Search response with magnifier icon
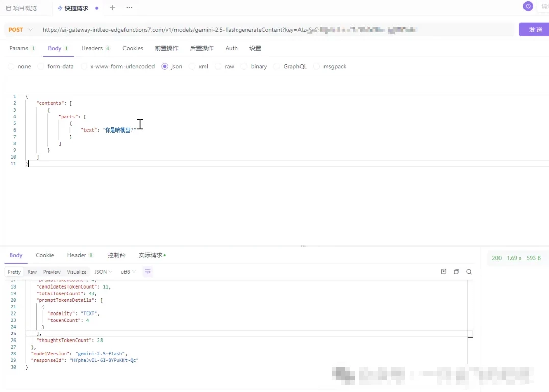549x392 pixels. coord(469,272)
